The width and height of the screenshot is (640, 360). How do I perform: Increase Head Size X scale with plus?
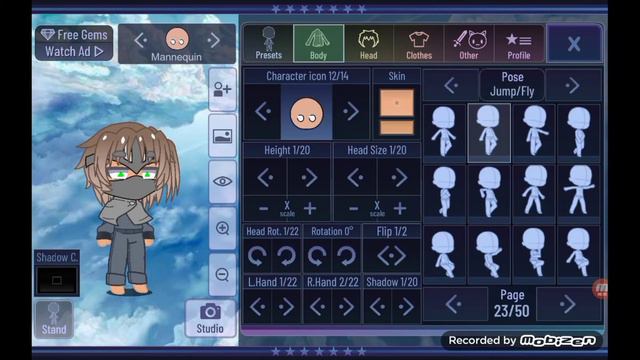click(x=400, y=209)
